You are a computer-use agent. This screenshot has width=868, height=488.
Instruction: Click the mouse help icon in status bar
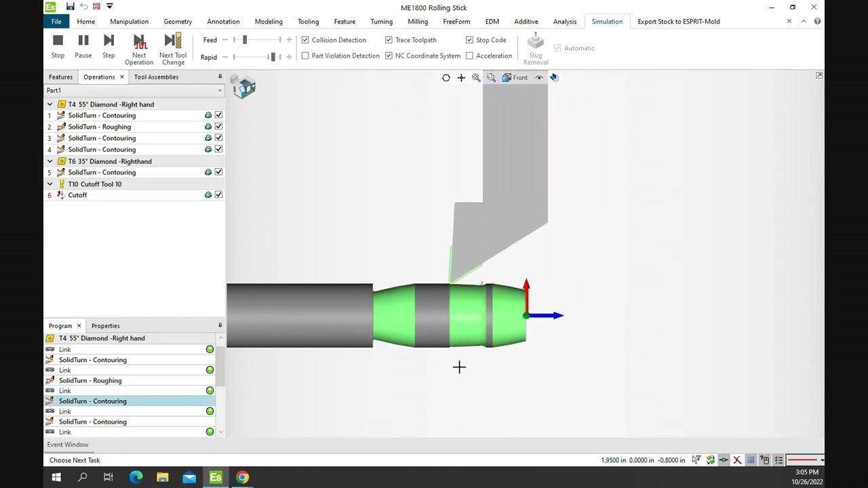pos(765,460)
